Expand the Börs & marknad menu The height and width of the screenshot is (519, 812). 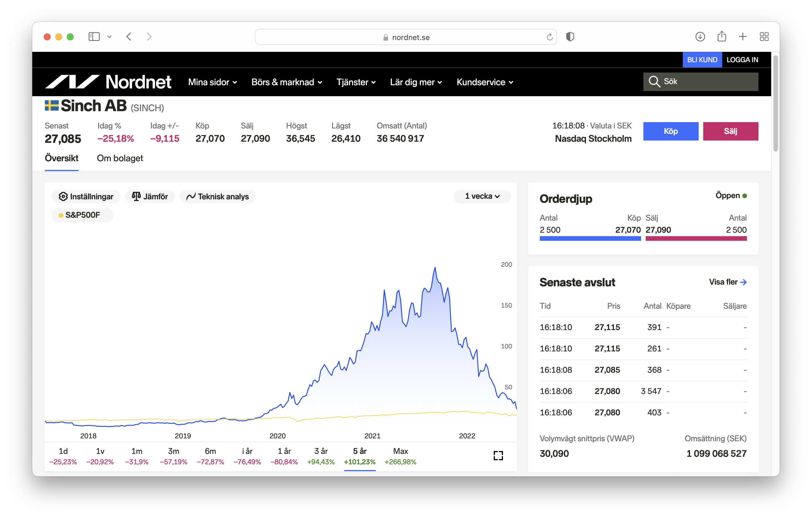point(287,82)
